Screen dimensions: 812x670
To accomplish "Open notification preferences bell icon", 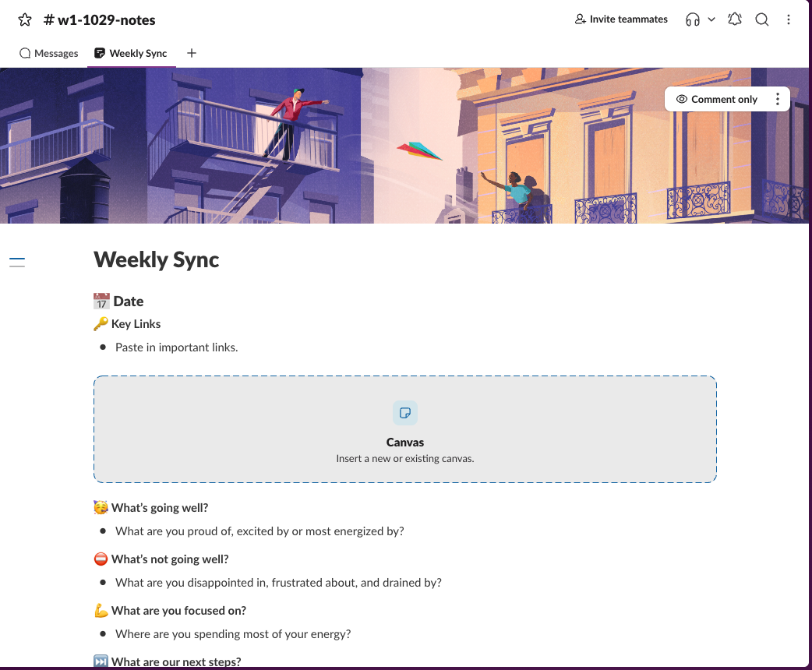I will tap(734, 19).
